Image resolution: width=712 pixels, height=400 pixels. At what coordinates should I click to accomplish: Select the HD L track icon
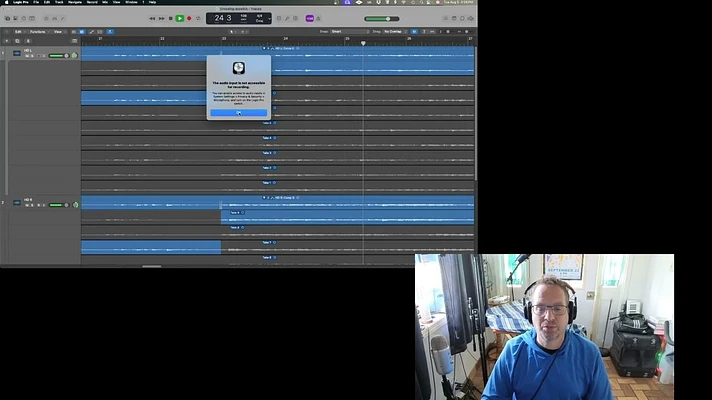coord(17,53)
